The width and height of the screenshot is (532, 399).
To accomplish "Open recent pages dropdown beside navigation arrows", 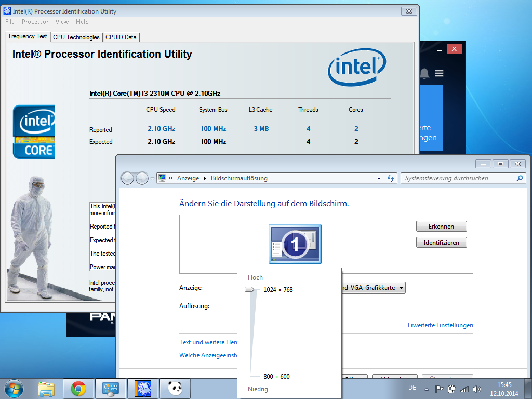I will pos(152,179).
